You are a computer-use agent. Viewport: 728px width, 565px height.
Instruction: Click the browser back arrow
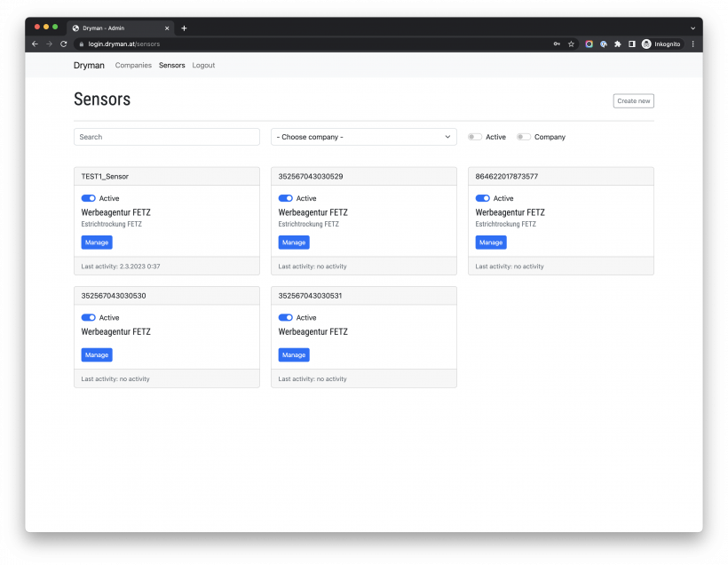pyautogui.click(x=35, y=44)
